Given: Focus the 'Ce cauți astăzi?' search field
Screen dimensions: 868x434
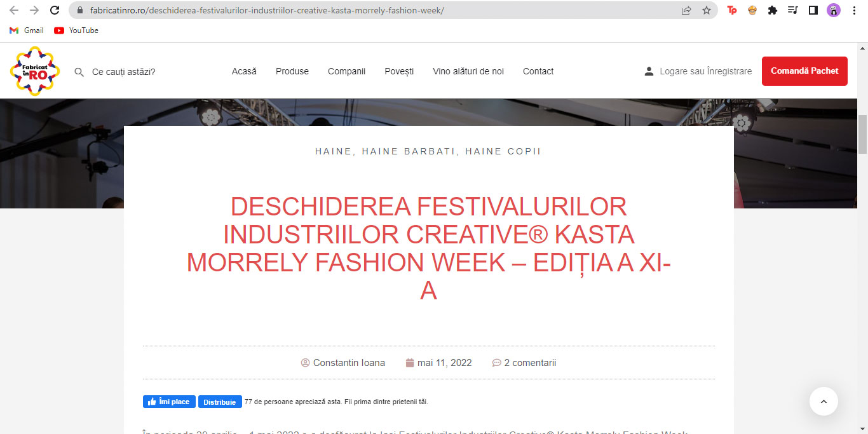Looking at the screenshot, I should coord(124,72).
